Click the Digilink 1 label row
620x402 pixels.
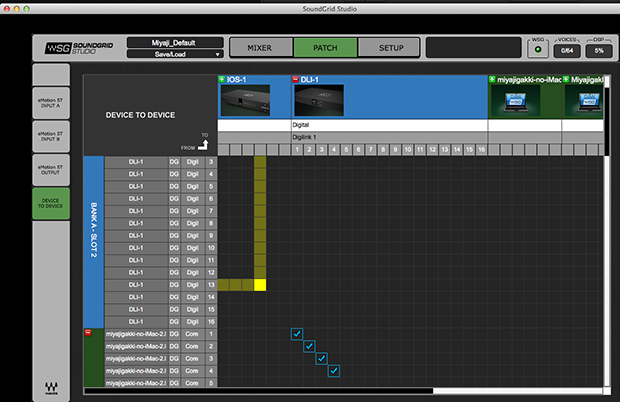(x=389, y=137)
